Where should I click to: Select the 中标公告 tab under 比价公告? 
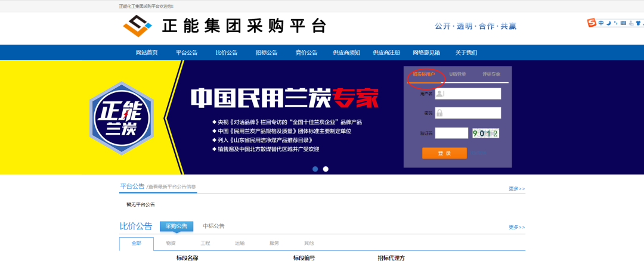coord(213,226)
